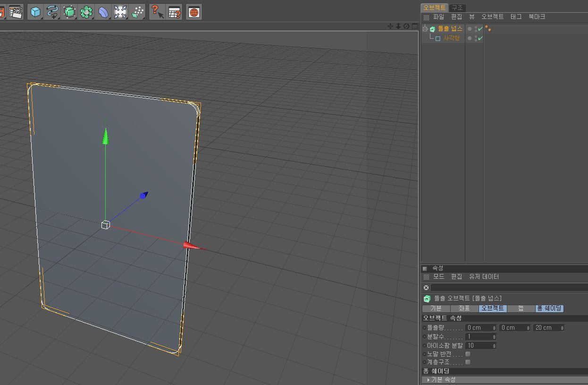Open the particle emitter icon
The image size is (588, 385).
click(137, 12)
